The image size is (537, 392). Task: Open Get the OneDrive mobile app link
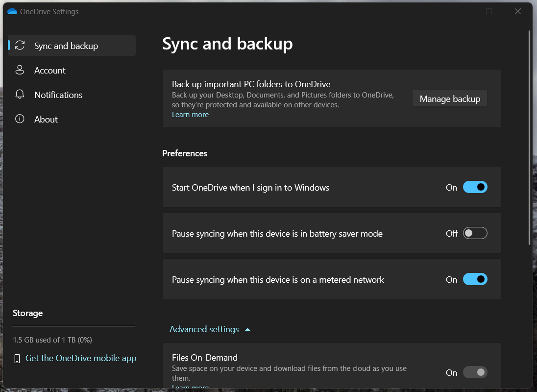tap(81, 358)
